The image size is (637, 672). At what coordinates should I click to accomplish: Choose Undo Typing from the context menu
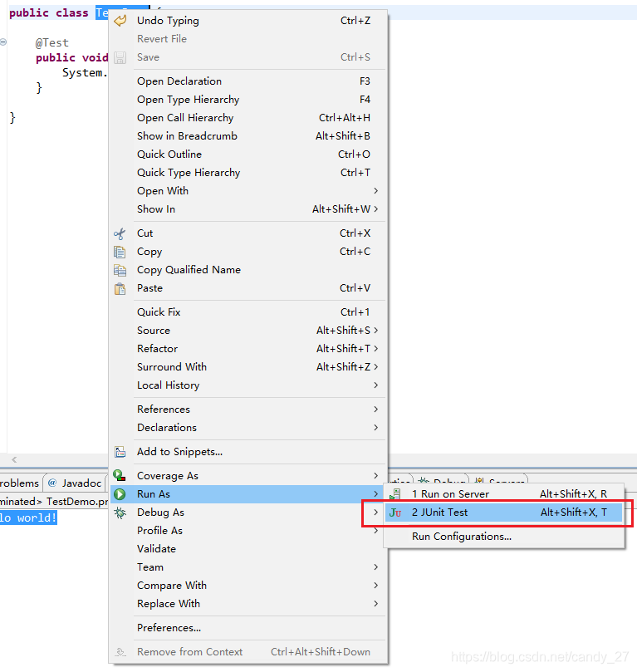tap(248, 21)
